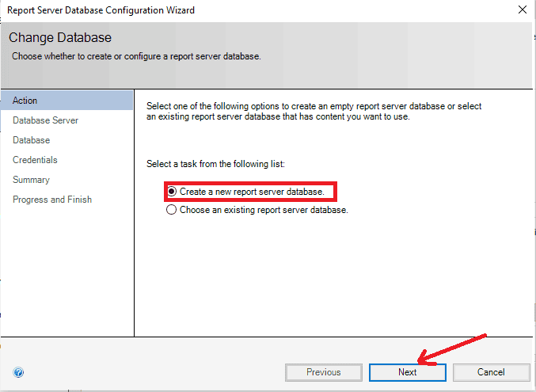Viewport: 536px width, 392px height.
Task: Select the Choose an existing report server database radio button
Action: click(171, 211)
